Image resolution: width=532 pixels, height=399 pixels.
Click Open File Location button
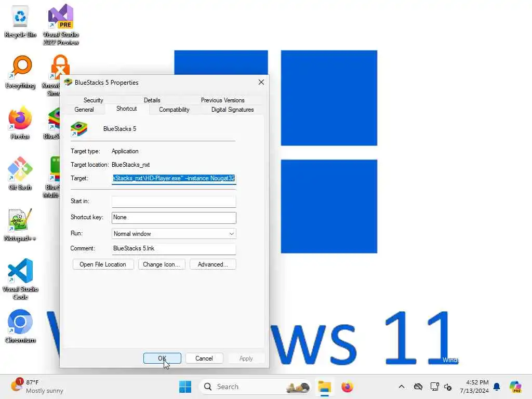[103, 264]
